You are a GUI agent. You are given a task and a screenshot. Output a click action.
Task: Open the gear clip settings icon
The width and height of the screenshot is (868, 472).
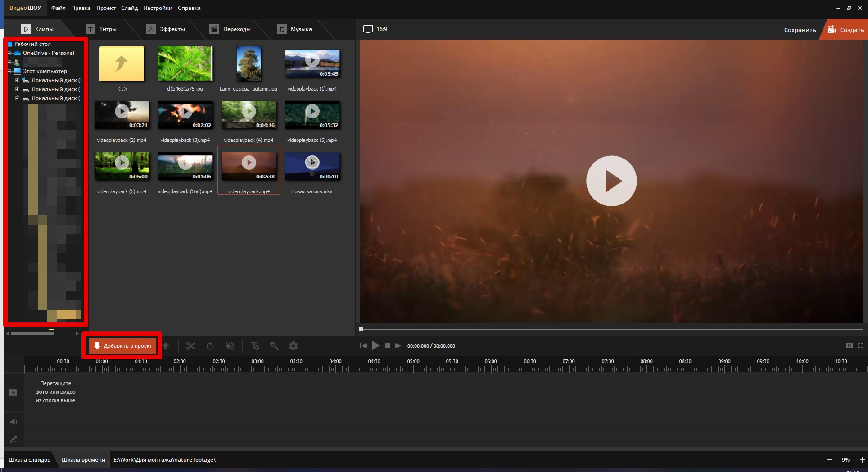point(294,346)
